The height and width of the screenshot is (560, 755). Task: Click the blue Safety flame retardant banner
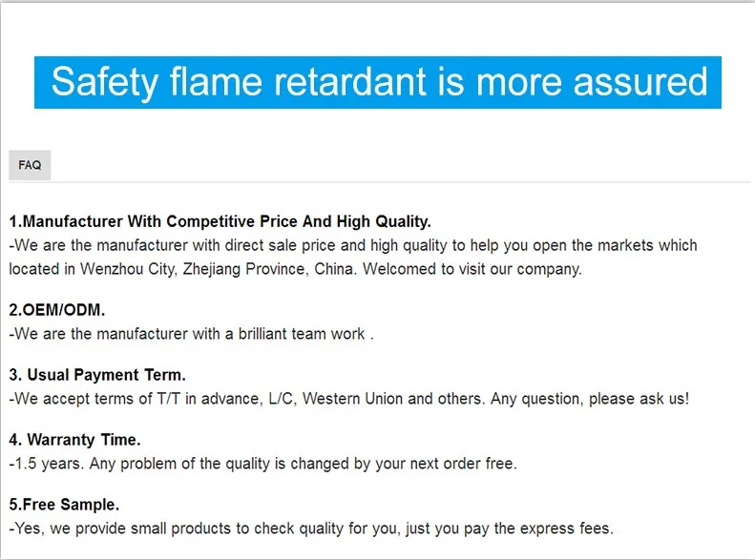click(x=378, y=82)
